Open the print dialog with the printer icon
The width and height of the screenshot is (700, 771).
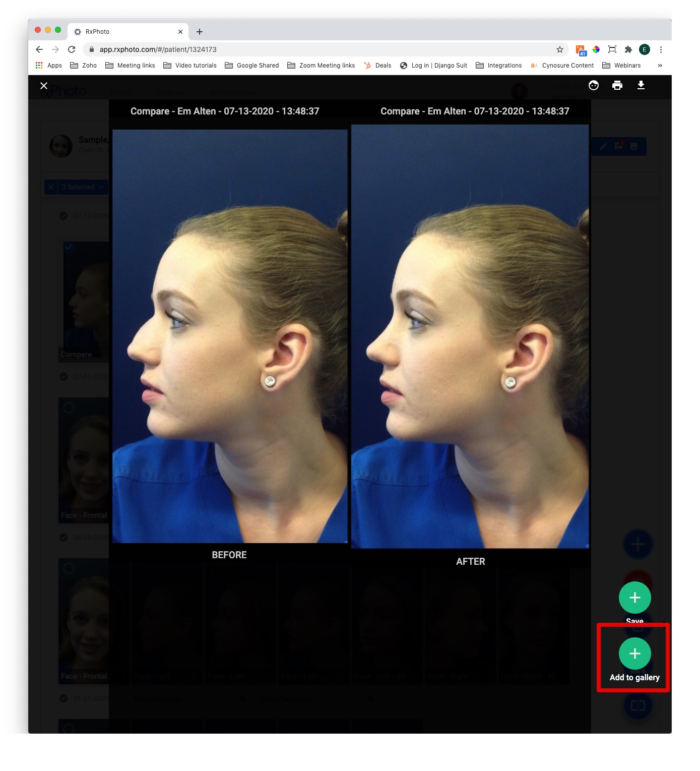point(618,86)
